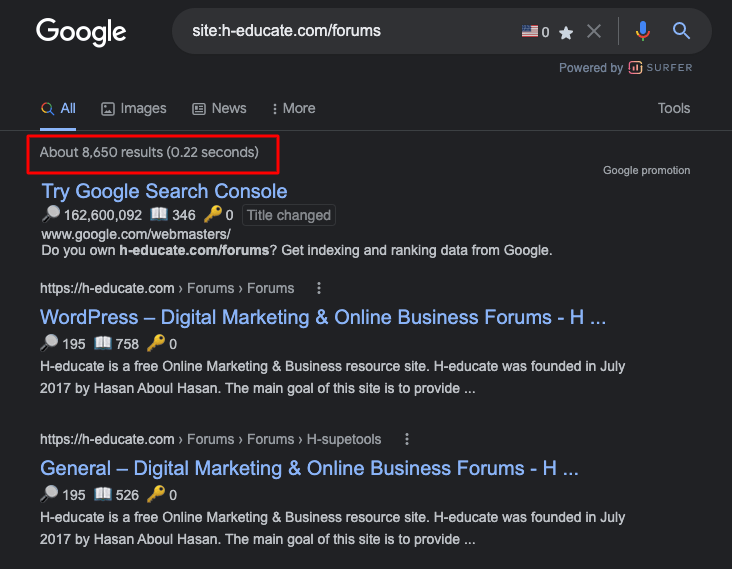Click the Title changed badge
Image resolution: width=732 pixels, height=569 pixels.
(289, 215)
